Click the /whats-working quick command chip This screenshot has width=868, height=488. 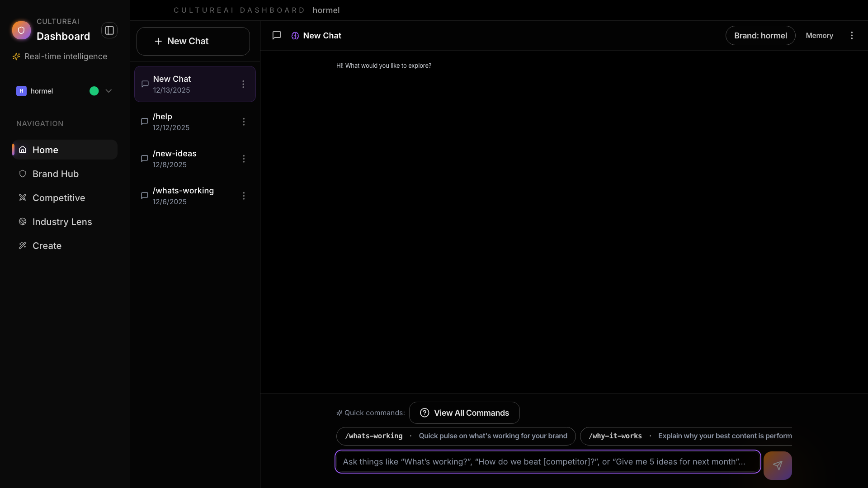(x=455, y=436)
